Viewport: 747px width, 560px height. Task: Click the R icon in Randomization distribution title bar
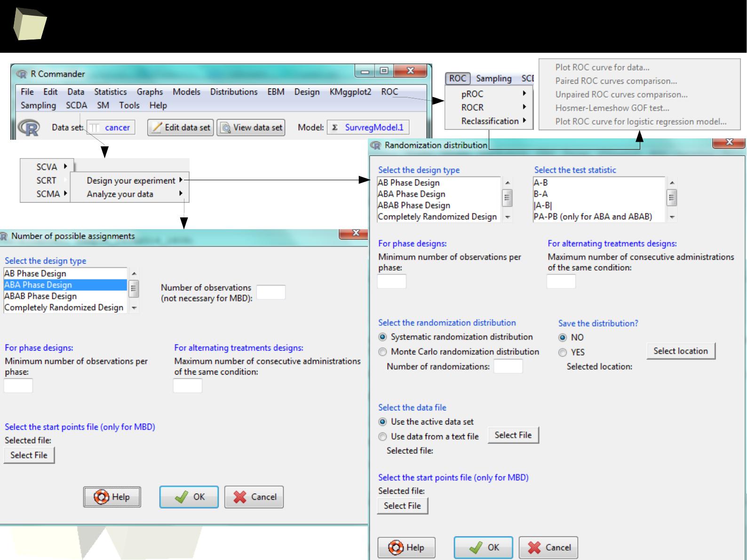click(x=375, y=145)
